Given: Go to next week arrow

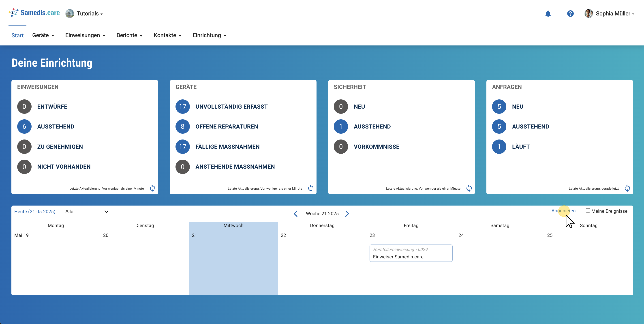Looking at the screenshot, I should click(x=347, y=214).
